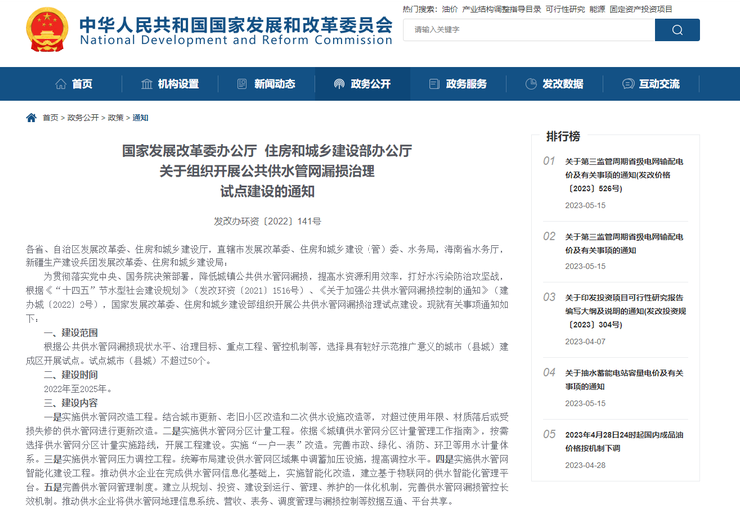Click the magnifier search button

tap(677, 30)
